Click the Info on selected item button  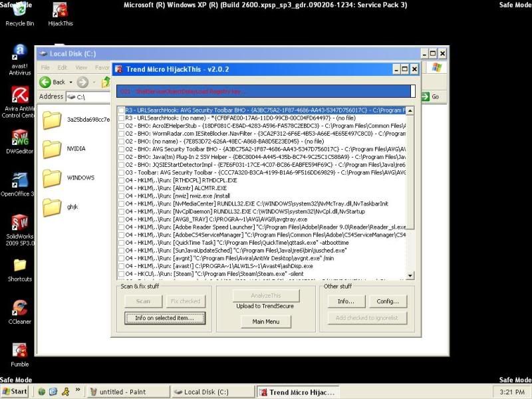click(x=165, y=318)
